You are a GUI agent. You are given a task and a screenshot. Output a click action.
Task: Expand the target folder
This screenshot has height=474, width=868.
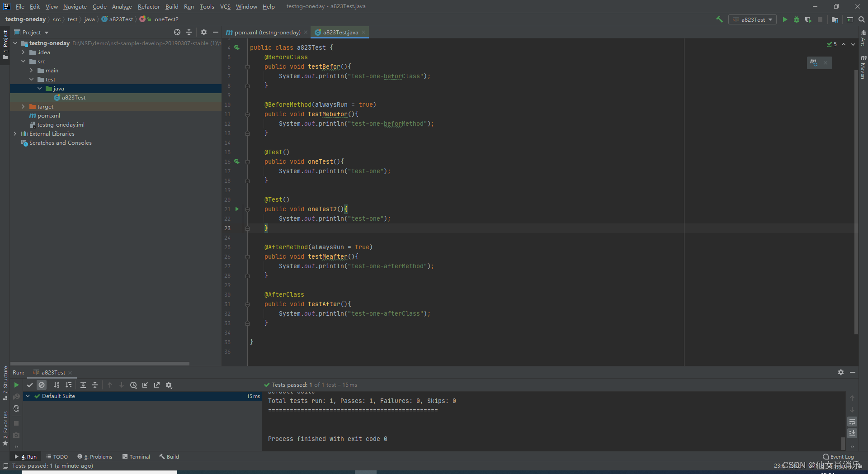coord(24,106)
